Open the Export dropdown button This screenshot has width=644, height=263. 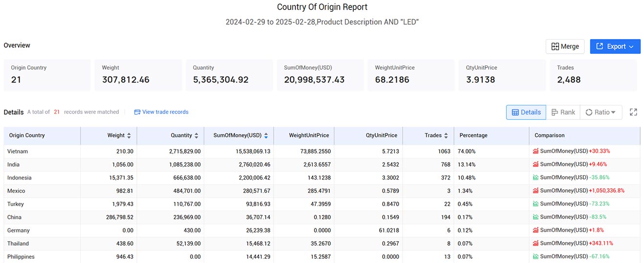pos(615,46)
